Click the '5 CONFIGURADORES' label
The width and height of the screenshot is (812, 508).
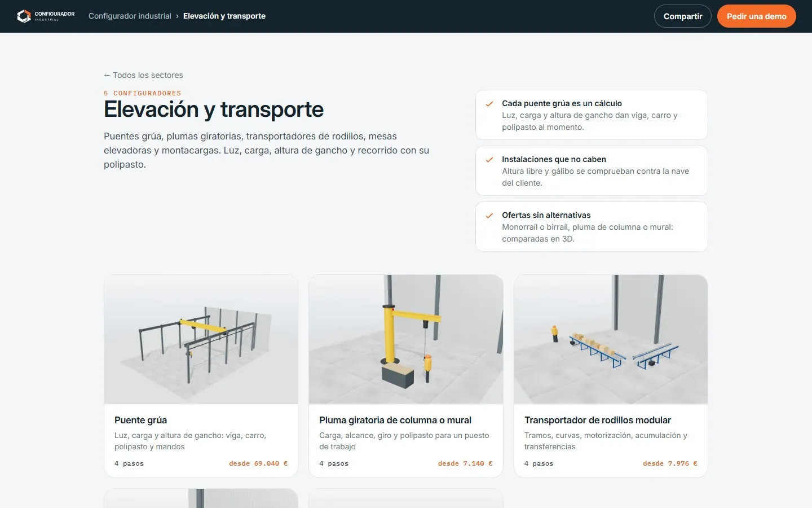point(143,93)
